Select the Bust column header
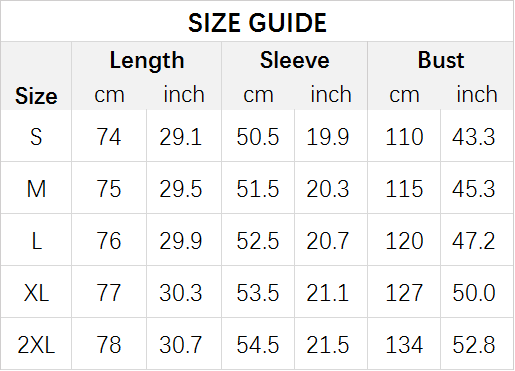The height and width of the screenshot is (371, 515). coord(441,60)
